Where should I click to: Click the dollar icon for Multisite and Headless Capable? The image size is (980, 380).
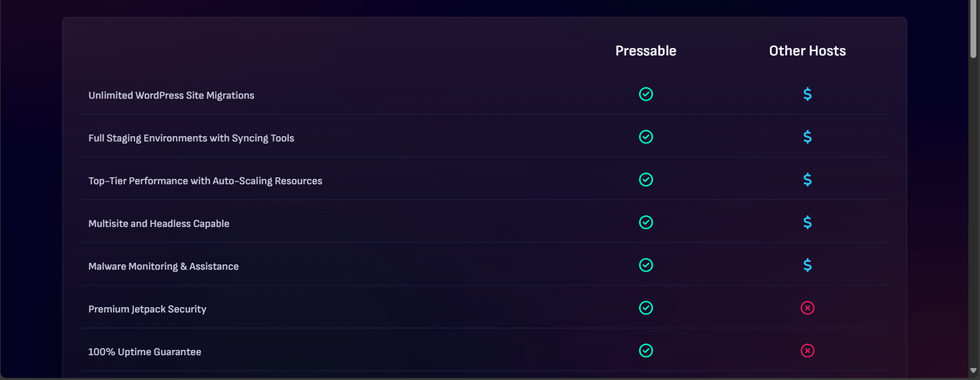click(808, 222)
